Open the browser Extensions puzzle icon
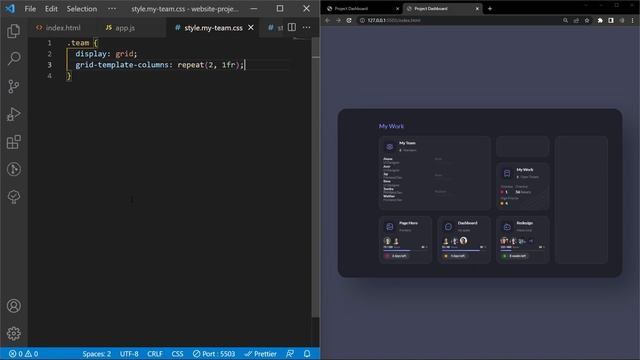The width and height of the screenshot is (640, 360). pyautogui.click(x=600, y=20)
